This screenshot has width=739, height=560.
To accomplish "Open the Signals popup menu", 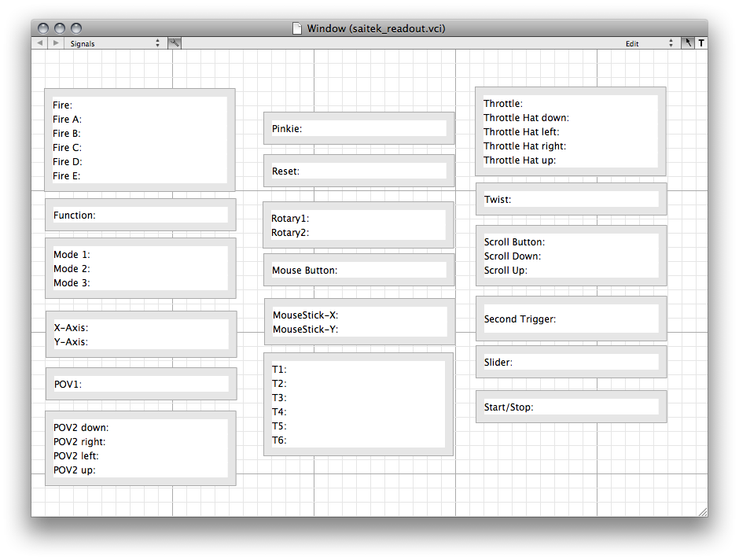I will coord(115,43).
